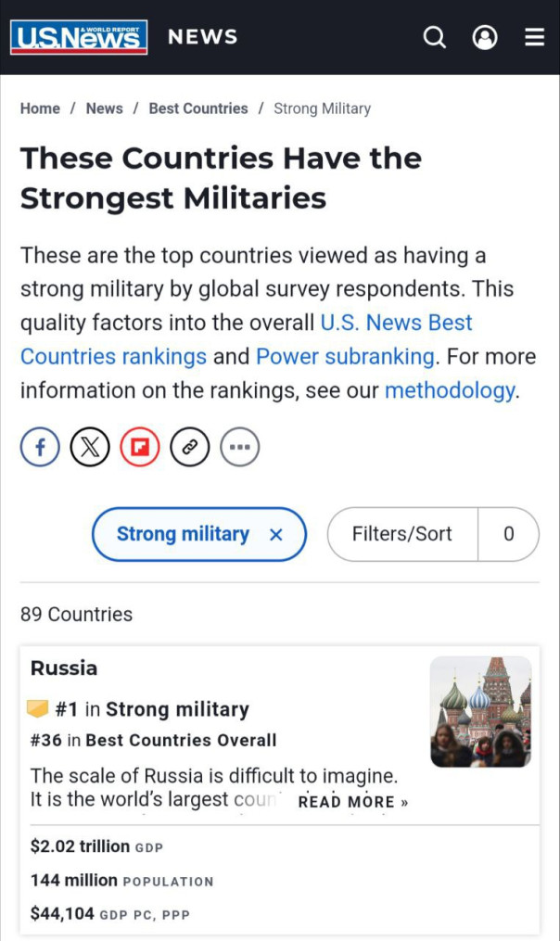Remove the Strong military filter

pyautogui.click(x=275, y=535)
